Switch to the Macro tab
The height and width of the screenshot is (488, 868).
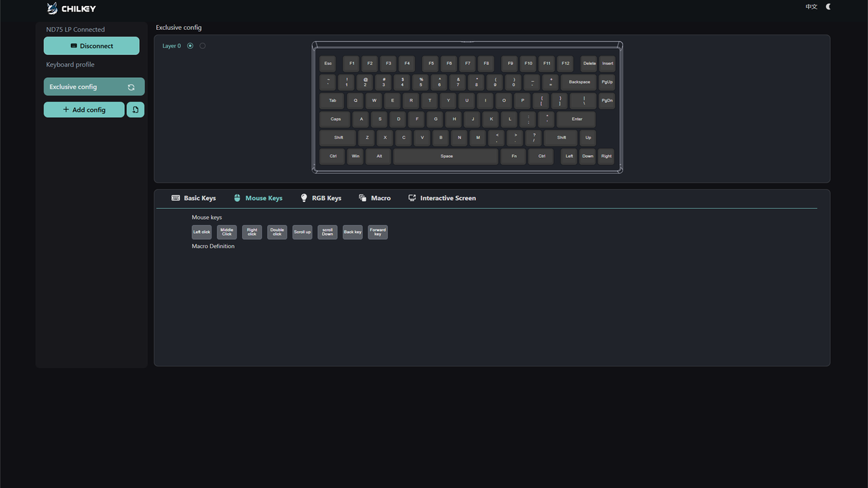[x=375, y=198]
